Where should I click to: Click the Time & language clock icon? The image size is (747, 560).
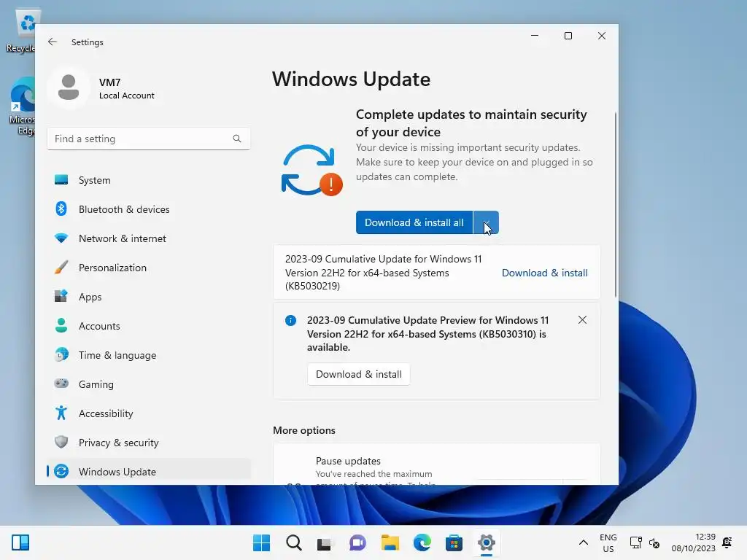click(x=61, y=355)
